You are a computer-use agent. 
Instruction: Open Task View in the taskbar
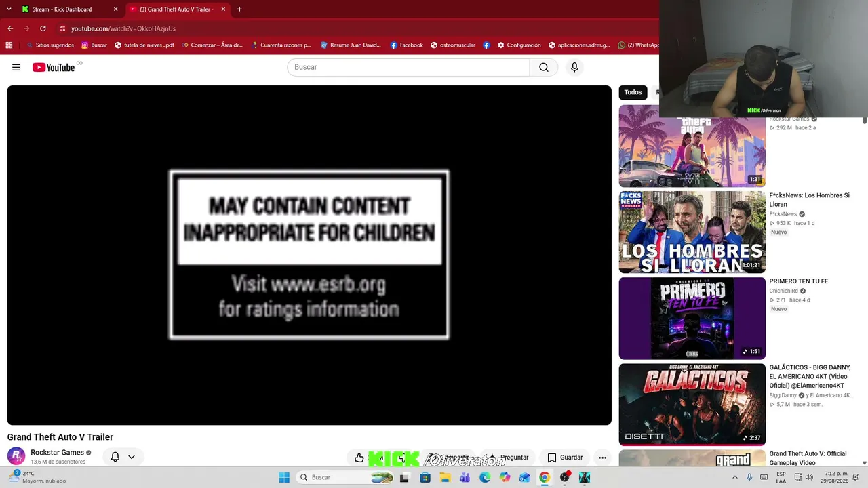(405, 477)
